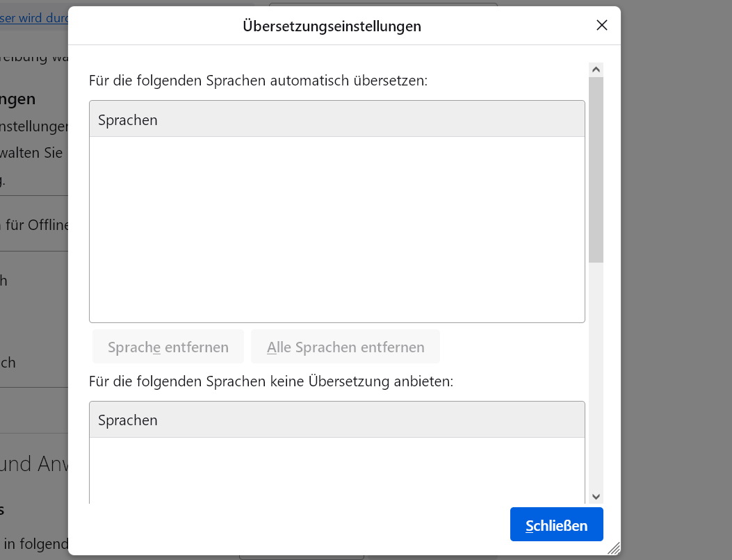Screen dimensions: 732x560
Task: Click the Übersetzungseinstellungen dialog title
Action: coord(332,26)
